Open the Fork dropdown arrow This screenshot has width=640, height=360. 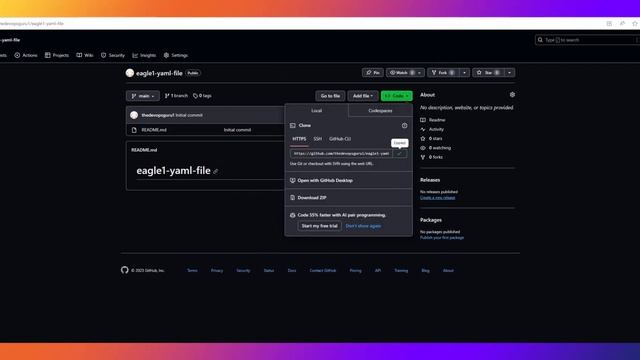464,73
